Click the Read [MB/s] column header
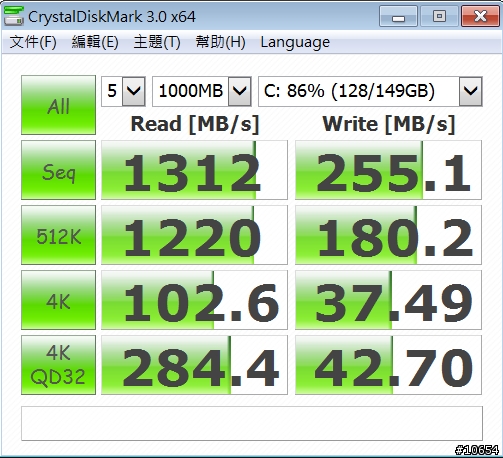This screenshot has width=503, height=458. pyautogui.click(x=195, y=124)
